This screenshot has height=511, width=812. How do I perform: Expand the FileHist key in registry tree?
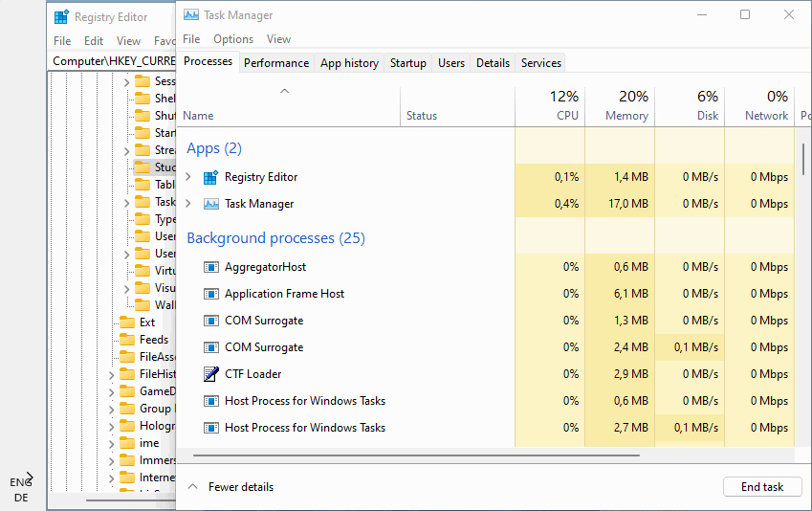tap(111, 375)
